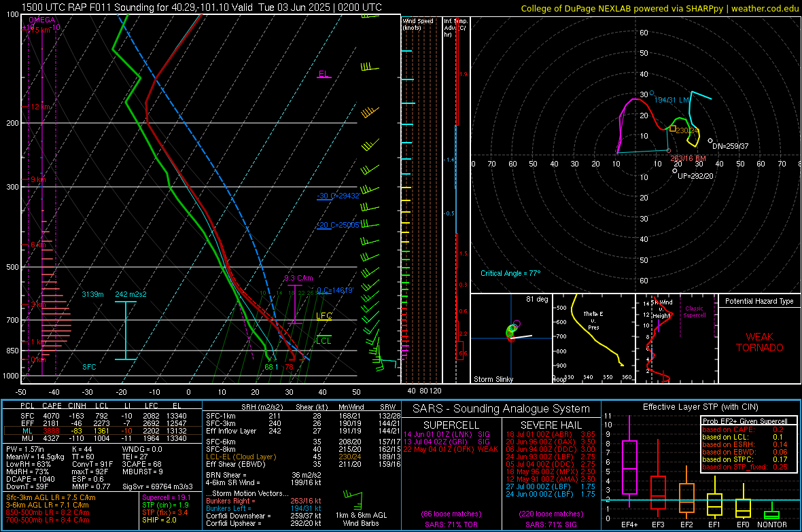Click the 700-500mb LR = 8.4 C/km line
The image size is (802, 532).
click(x=48, y=520)
